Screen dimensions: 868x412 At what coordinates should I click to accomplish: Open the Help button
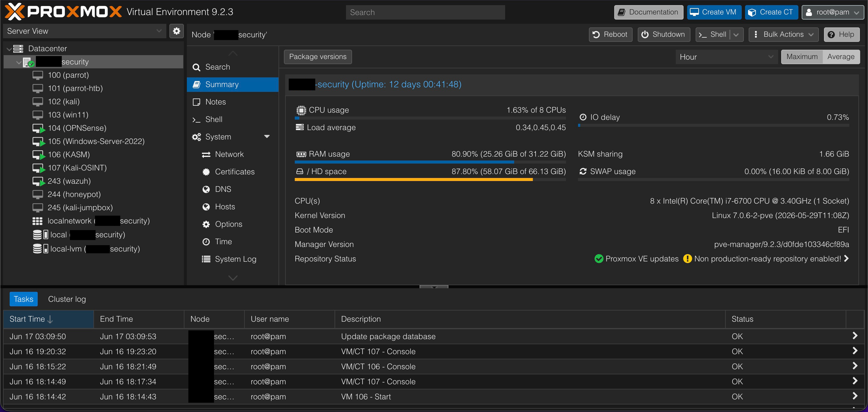pos(842,34)
